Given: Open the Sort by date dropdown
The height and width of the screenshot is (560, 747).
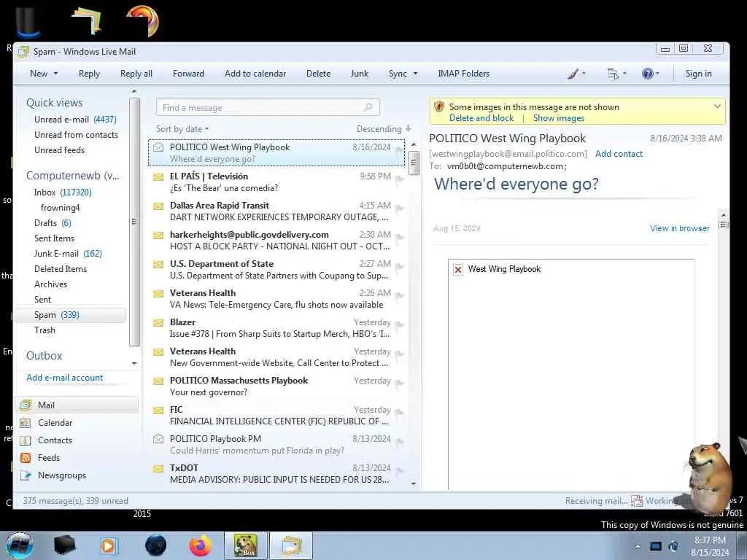Looking at the screenshot, I should pyautogui.click(x=182, y=129).
